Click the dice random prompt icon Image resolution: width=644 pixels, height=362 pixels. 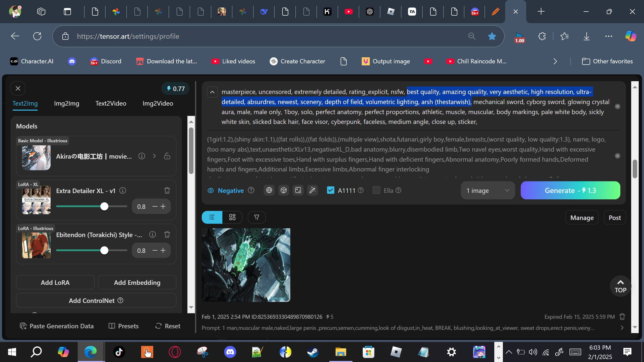284,190
